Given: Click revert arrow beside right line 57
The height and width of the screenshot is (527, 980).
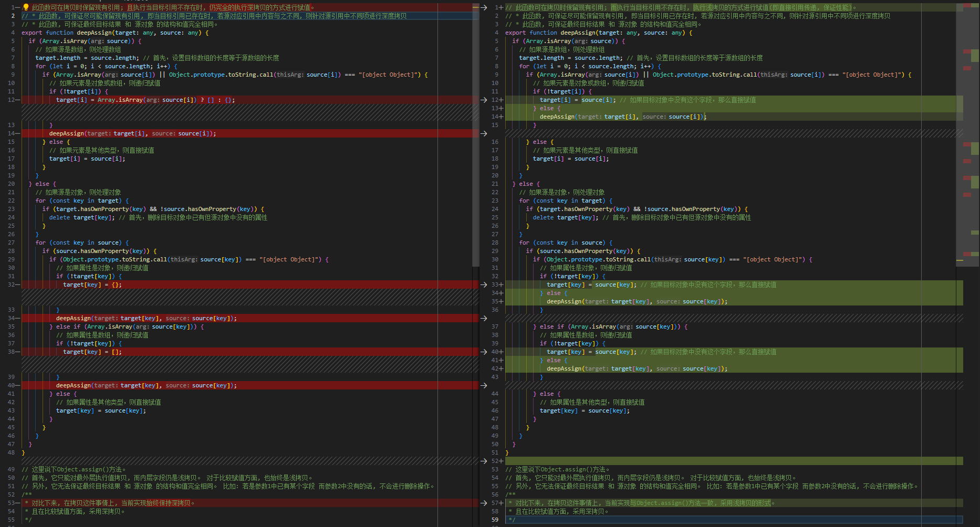Looking at the screenshot, I should click(484, 503).
